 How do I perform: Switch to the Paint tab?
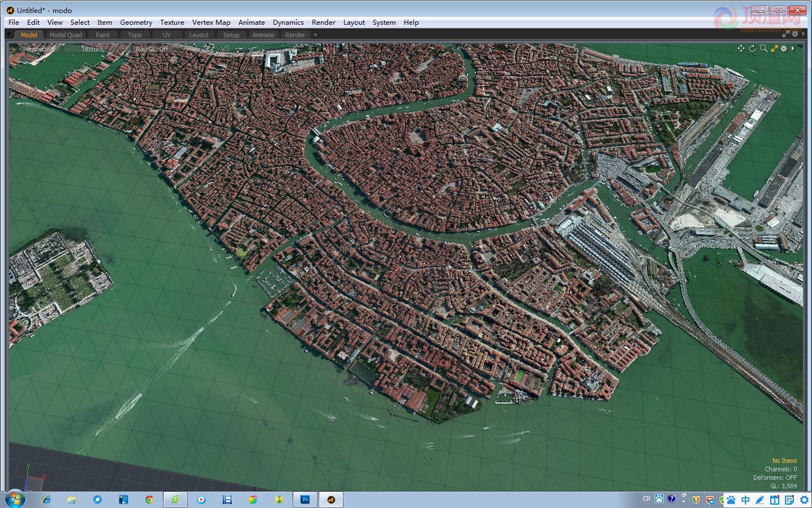[103, 35]
